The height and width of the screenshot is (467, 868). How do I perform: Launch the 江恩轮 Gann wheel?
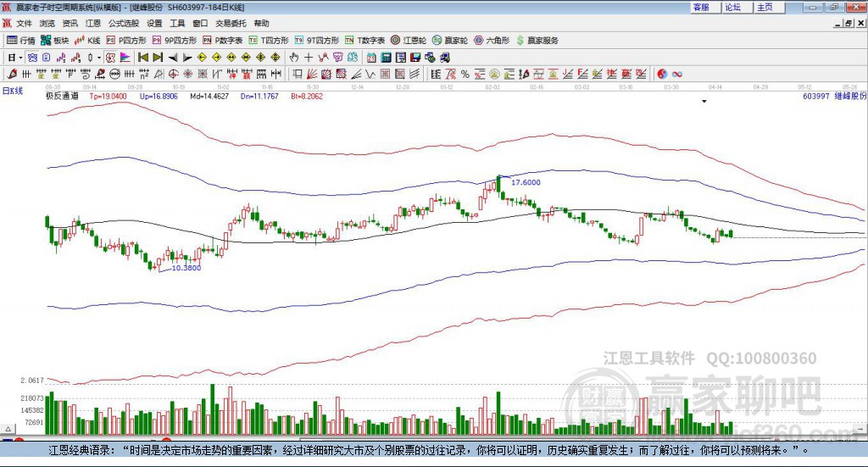(409, 41)
